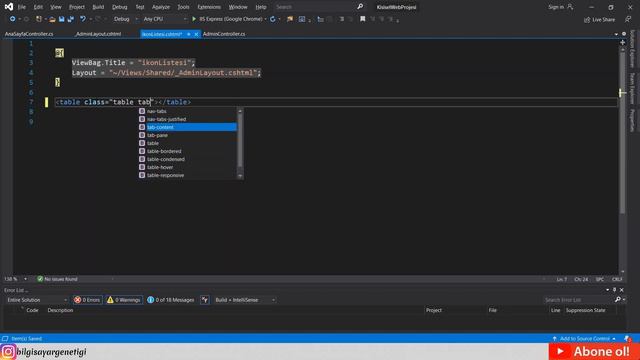This screenshot has height=360, width=640.
Task: Click the error list filter icon
Action: 204,300
